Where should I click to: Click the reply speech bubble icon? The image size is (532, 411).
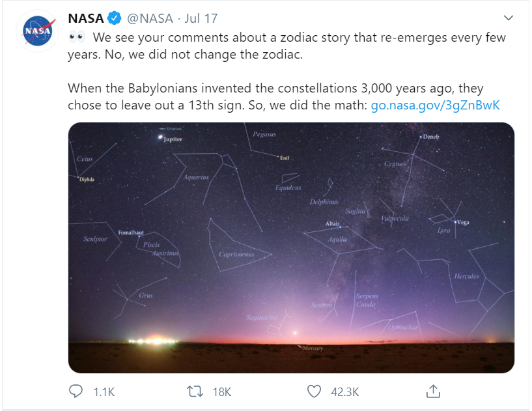coord(76,391)
